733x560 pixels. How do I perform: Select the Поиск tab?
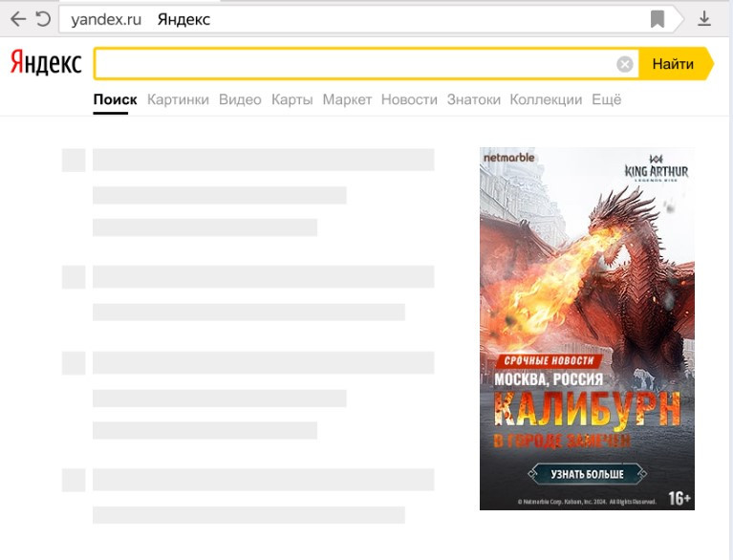click(x=115, y=99)
